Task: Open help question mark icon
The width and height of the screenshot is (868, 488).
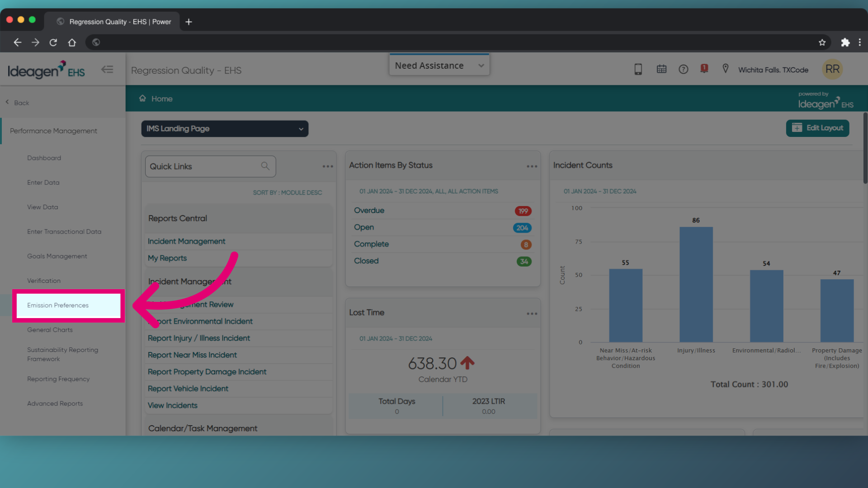Action: 683,69
